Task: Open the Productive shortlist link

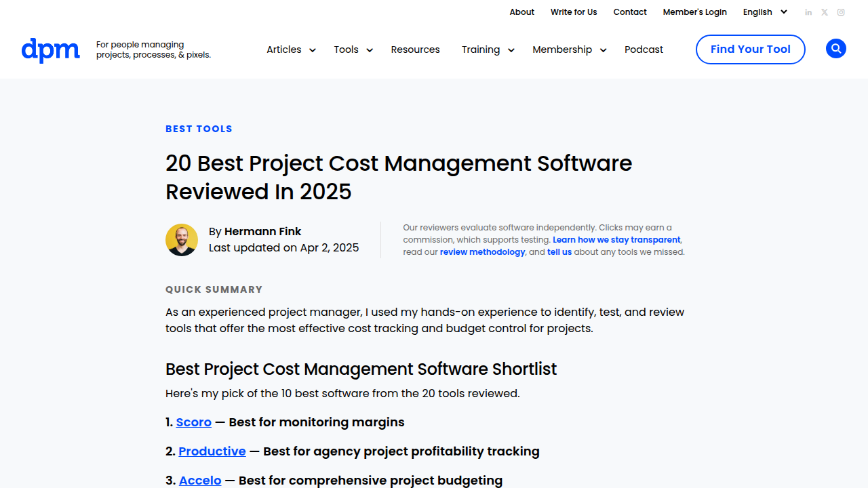Action: point(212,451)
